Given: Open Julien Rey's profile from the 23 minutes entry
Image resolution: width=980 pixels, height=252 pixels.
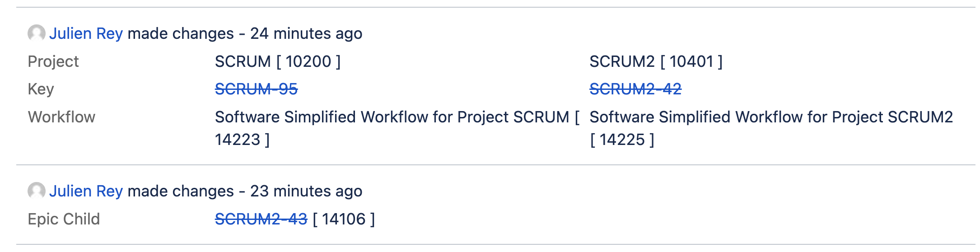Looking at the screenshot, I should [86, 191].
